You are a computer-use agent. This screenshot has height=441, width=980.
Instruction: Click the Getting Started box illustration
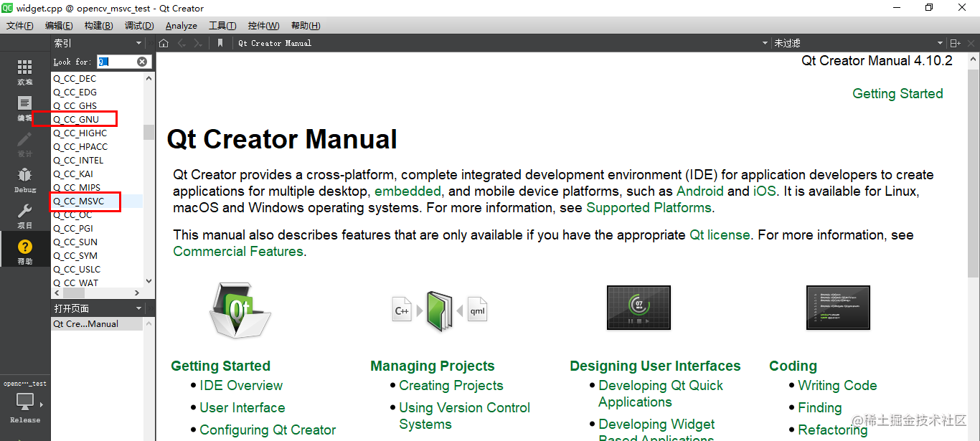tap(240, 310)
